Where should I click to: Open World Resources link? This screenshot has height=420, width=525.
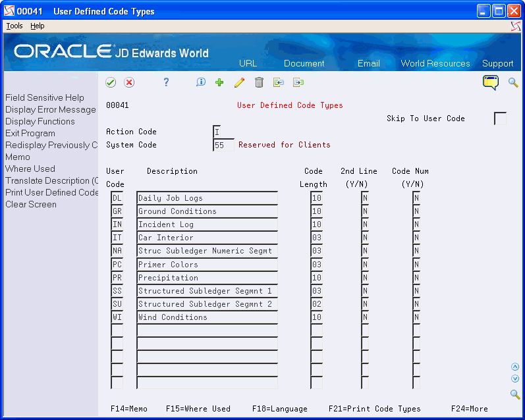pos(435,63)
